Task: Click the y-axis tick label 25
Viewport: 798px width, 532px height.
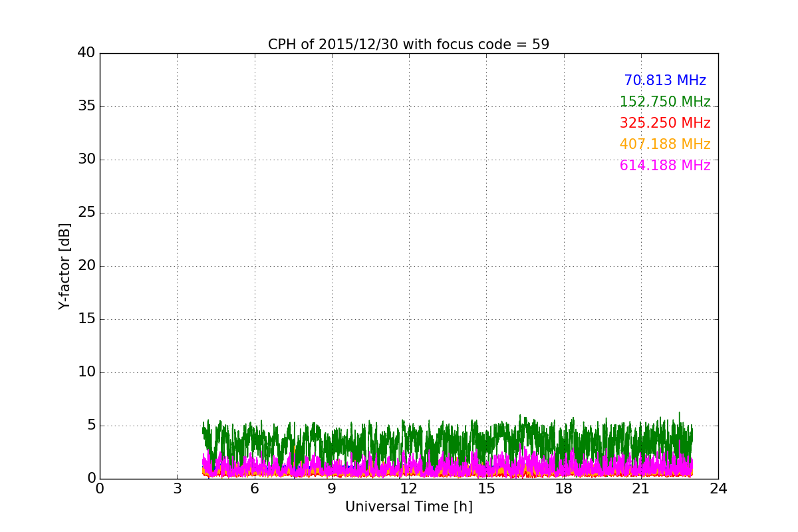Action: coord(86,212)
